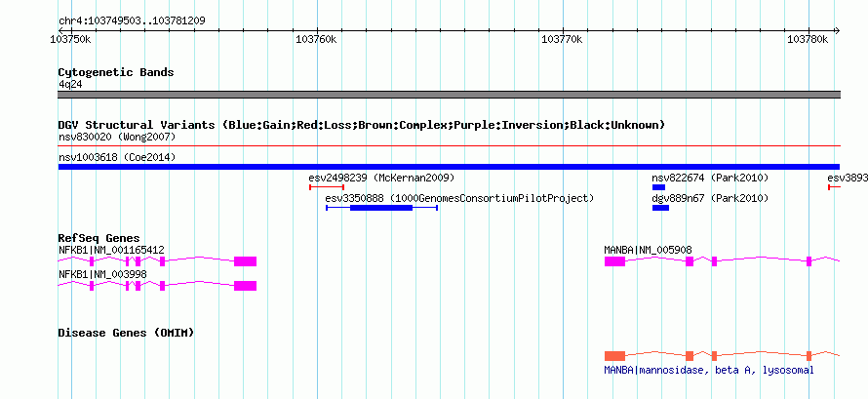The width and height of the screenshot is (868, 399).
Task: Click the blue nsv1003618 gain bar
Action: 449,167
